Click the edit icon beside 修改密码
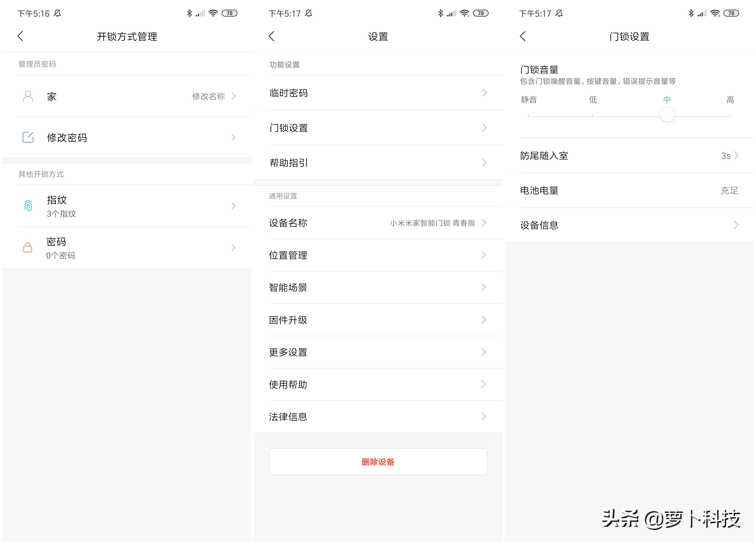The height and width of the screenshot is (544, 756). 28,137
